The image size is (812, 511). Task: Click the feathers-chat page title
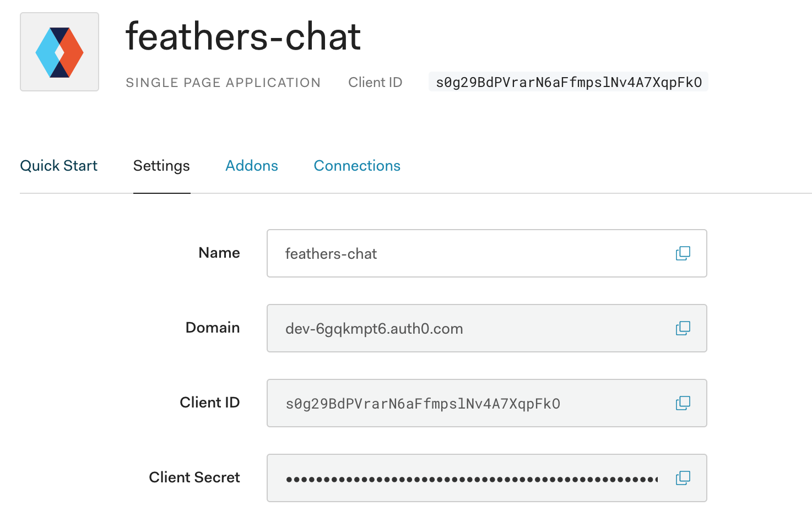click(243, 36)
